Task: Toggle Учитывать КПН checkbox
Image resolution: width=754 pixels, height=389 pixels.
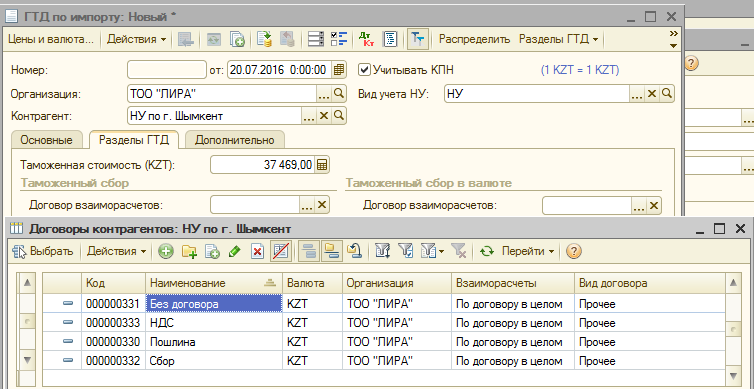Action: coord(364,70)
